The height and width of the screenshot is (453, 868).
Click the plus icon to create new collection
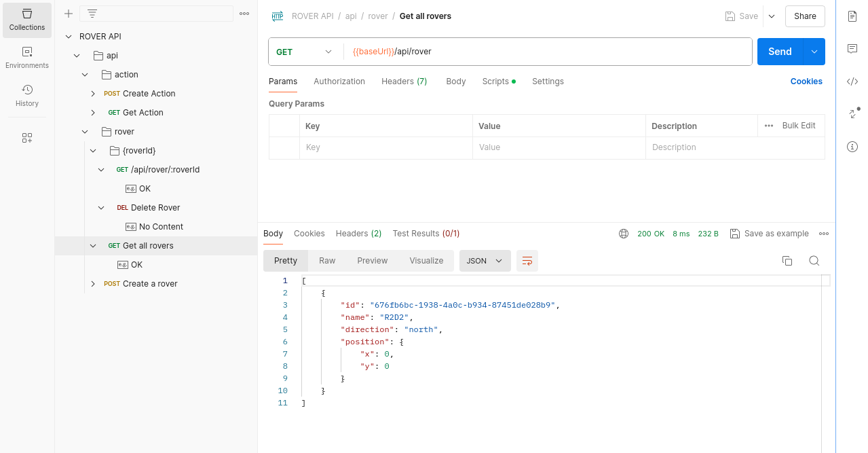[69, 14]
